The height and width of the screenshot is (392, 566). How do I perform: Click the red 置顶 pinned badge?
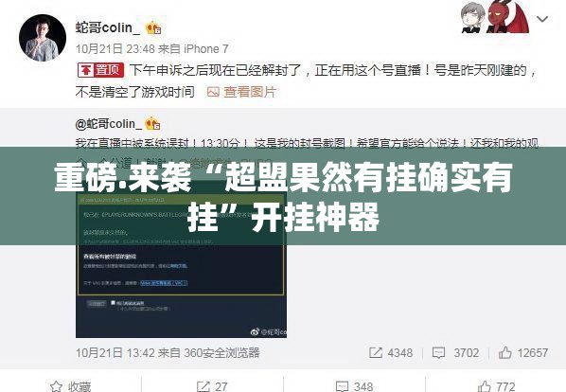[x=100, y=70]
